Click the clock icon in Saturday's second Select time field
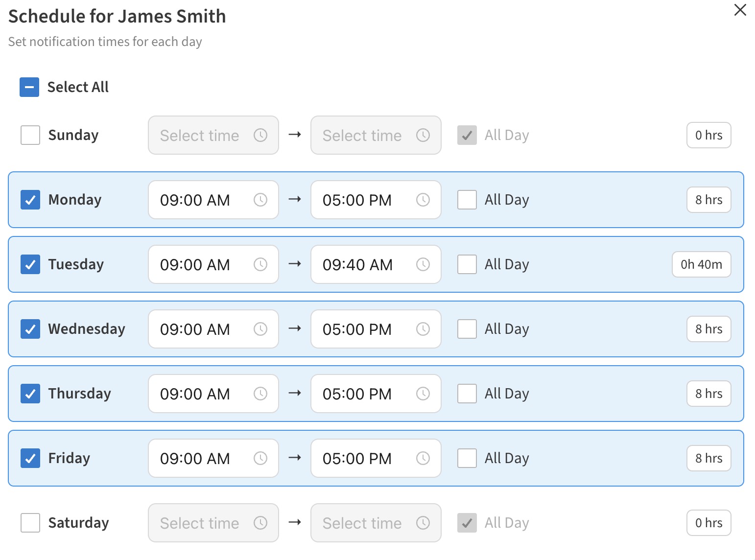 424,523
